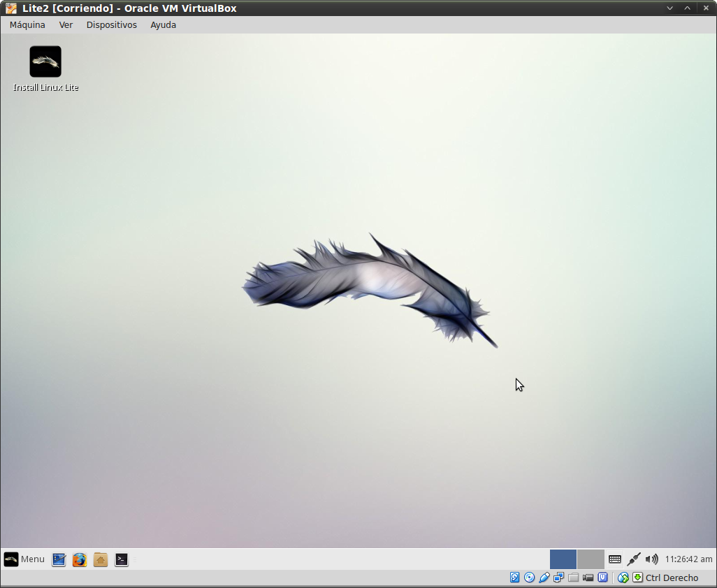Image resolution: width=717 pixels, height=588 pixels.
Task: Click the VirtualBox shared folders status icon
Action: coord(574,578)
